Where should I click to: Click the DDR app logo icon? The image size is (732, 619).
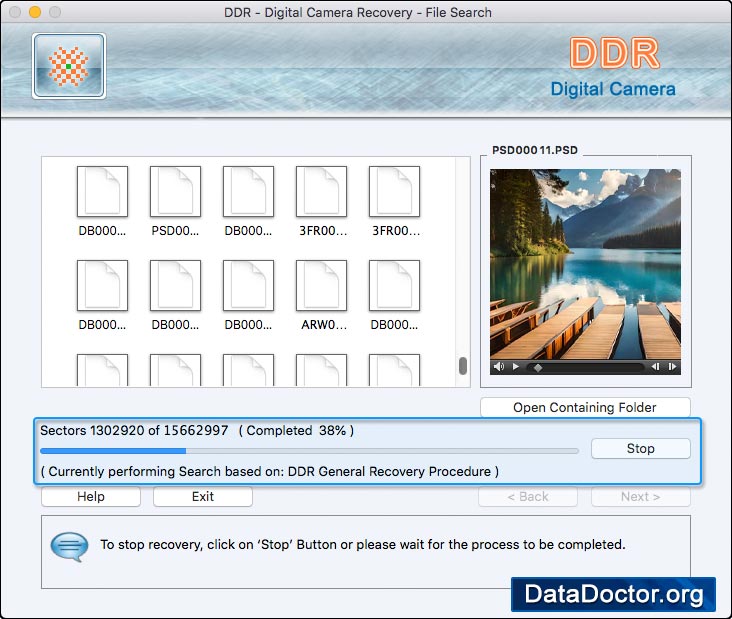point(69,66)
